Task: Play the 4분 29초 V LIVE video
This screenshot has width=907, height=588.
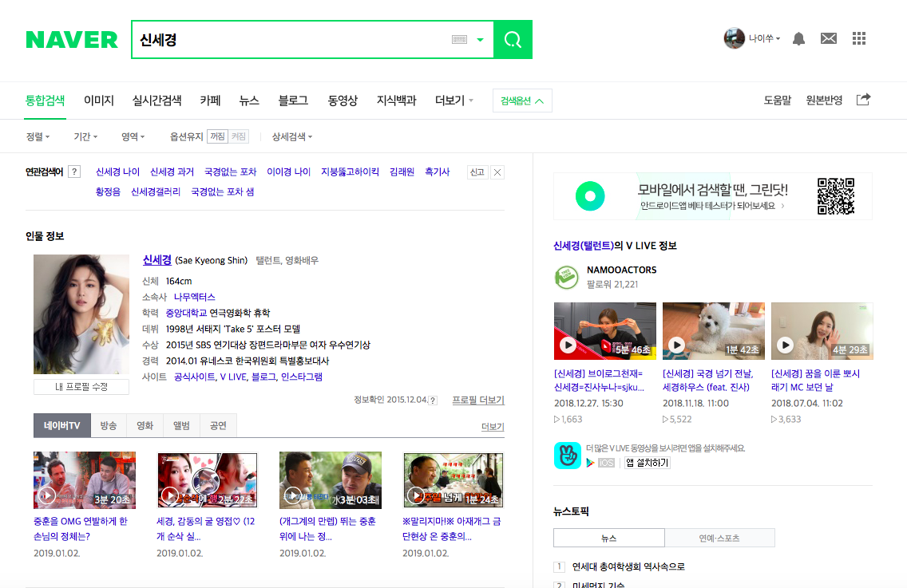Action: tap(822, 331)
